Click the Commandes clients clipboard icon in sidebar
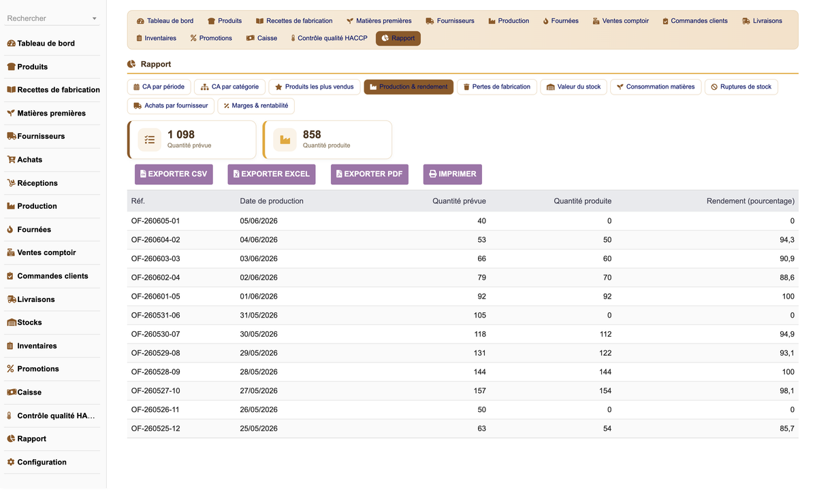This screenshot has height=504, width=817. (11, 276)
